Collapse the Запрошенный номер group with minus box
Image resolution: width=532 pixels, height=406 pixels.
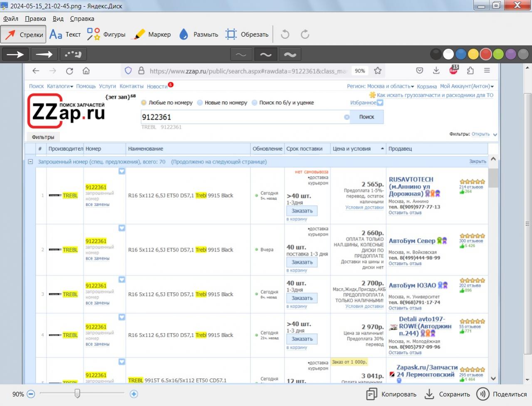[30, 162]
